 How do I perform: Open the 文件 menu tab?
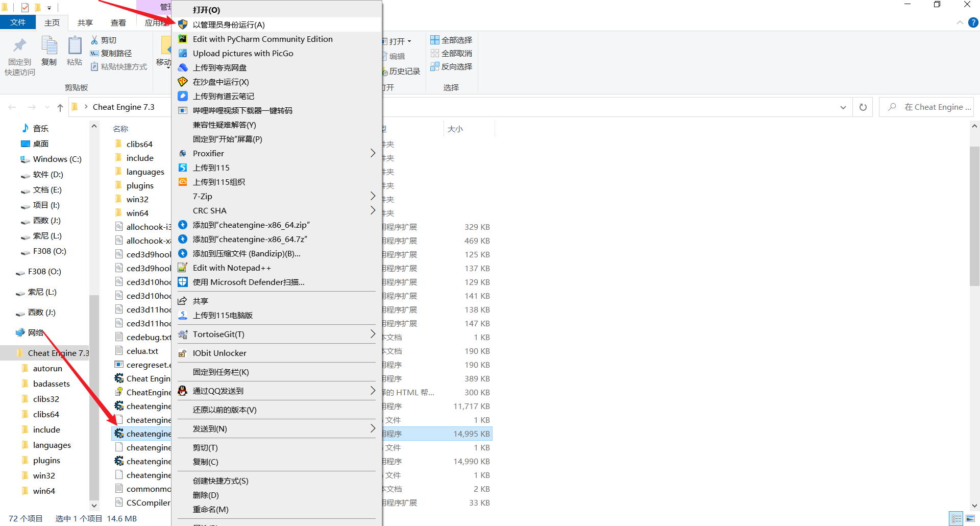tap(18, 22)
